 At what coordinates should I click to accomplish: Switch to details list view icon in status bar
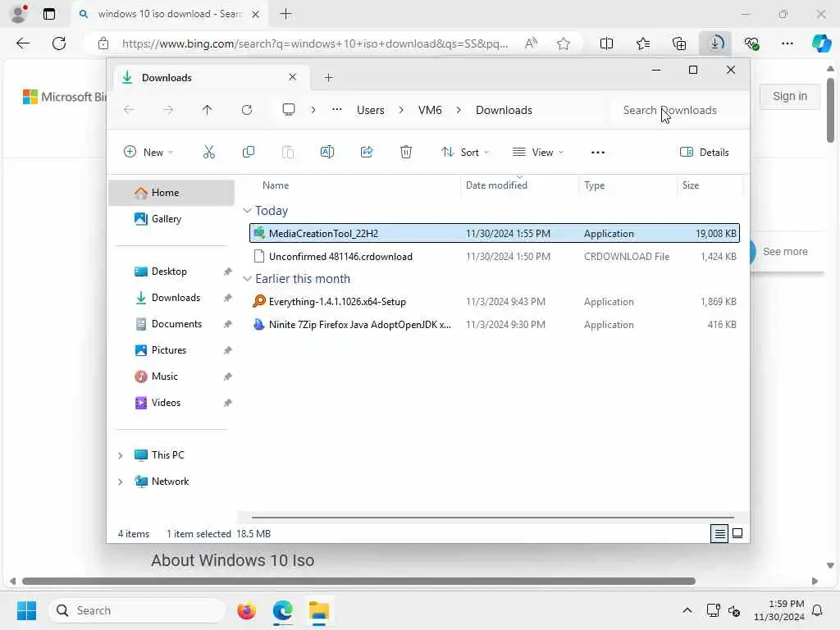pos(719,533)
